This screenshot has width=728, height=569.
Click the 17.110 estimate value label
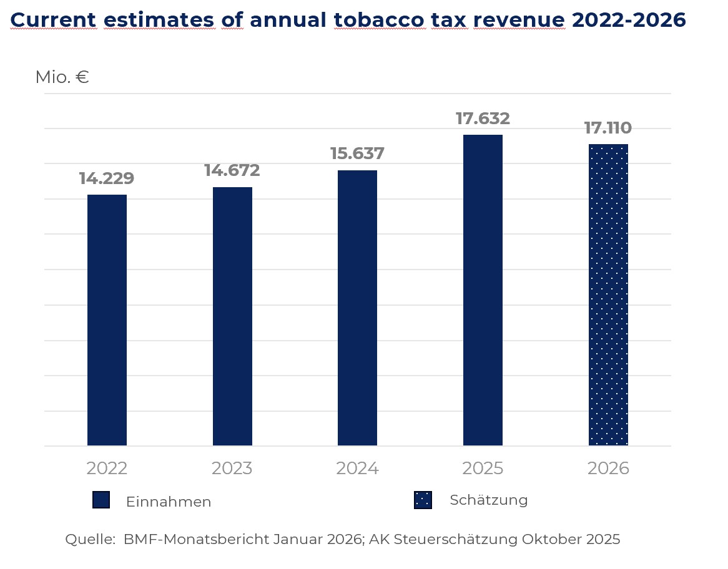click(608, 128)
